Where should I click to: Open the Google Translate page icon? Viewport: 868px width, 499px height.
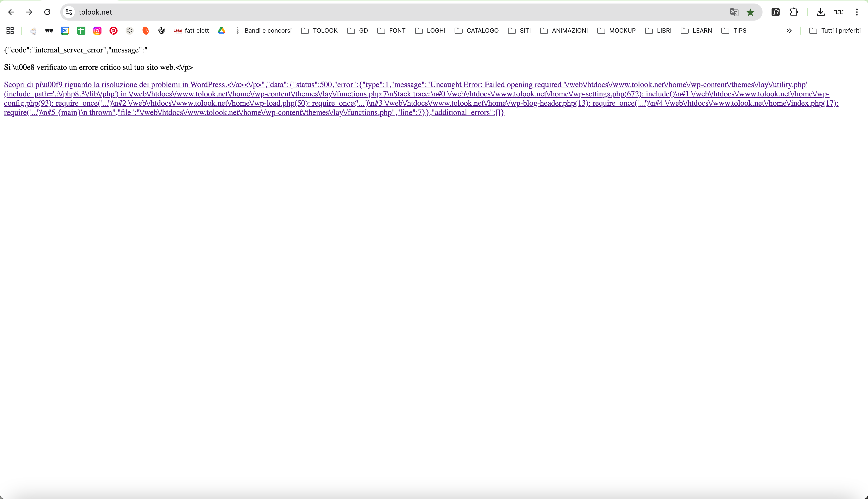coord(734,12)
